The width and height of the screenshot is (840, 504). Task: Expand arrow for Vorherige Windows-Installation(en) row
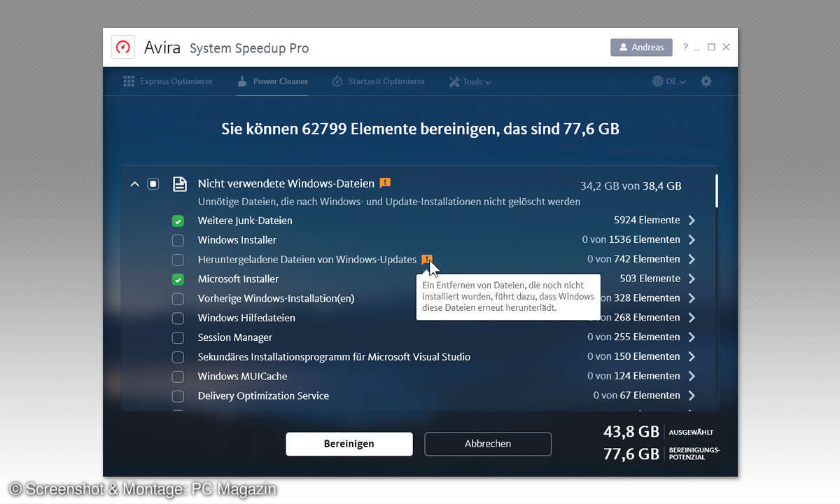click(x=692, y=297)
